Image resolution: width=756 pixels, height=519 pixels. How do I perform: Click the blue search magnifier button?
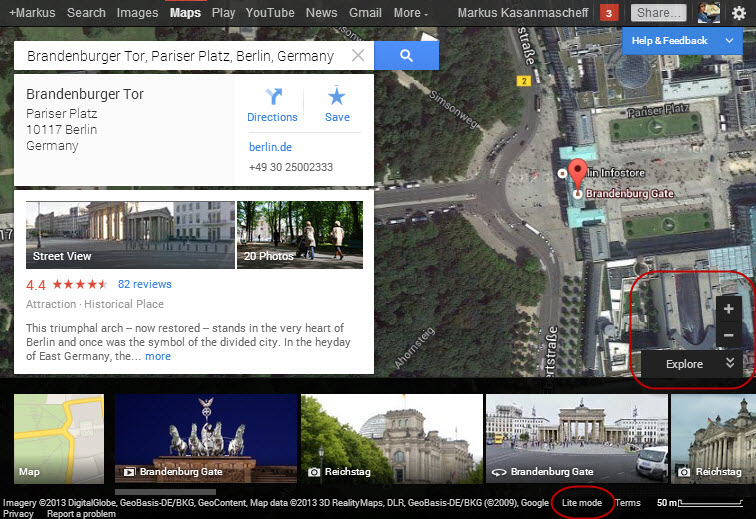(x=406, y=56)
